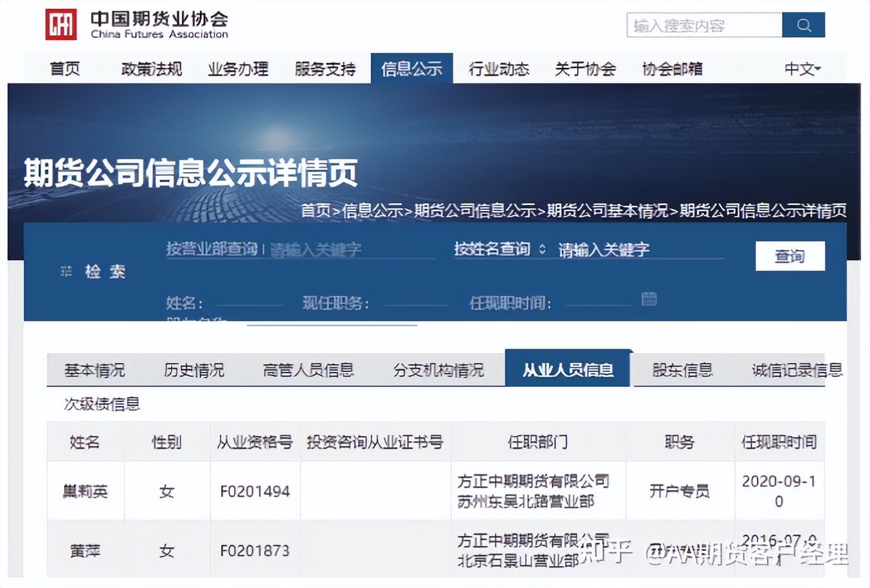
Task: Click the 2020-09-10 date cell
Action: (x=779, y=491)
